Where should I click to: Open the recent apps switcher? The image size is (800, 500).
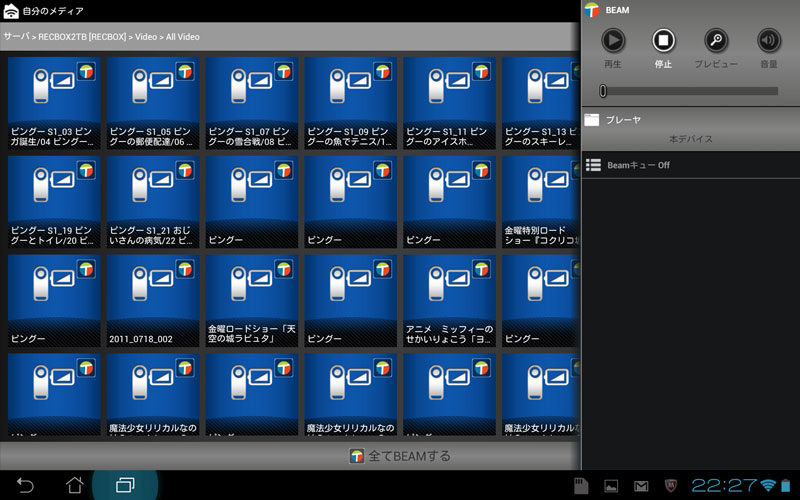[x=125, y=485]
